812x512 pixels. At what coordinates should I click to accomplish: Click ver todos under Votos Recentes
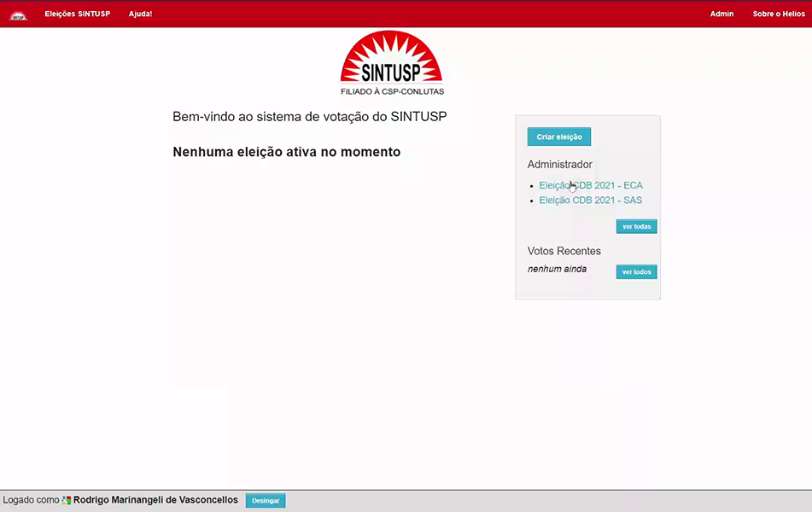click(636, 272)
